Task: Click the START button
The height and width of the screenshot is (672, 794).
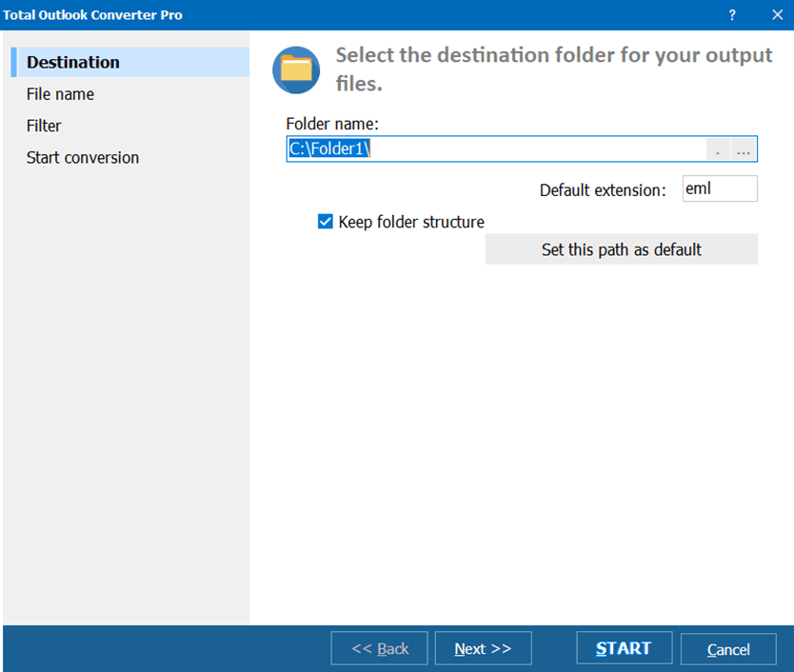Action: 625,647
